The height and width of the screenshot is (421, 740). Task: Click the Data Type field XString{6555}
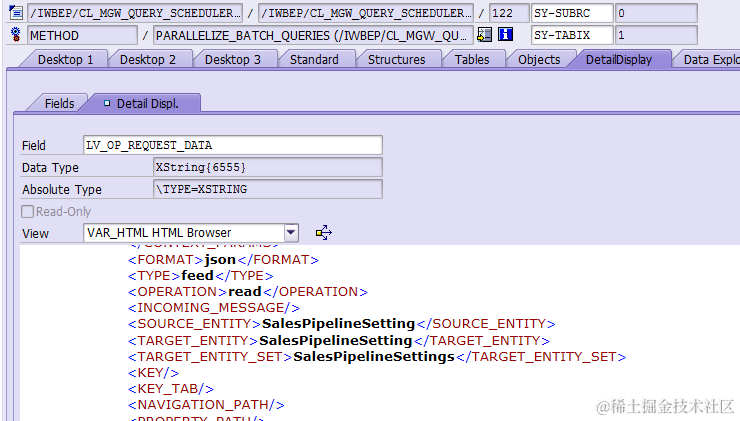[x=268, y=167]
